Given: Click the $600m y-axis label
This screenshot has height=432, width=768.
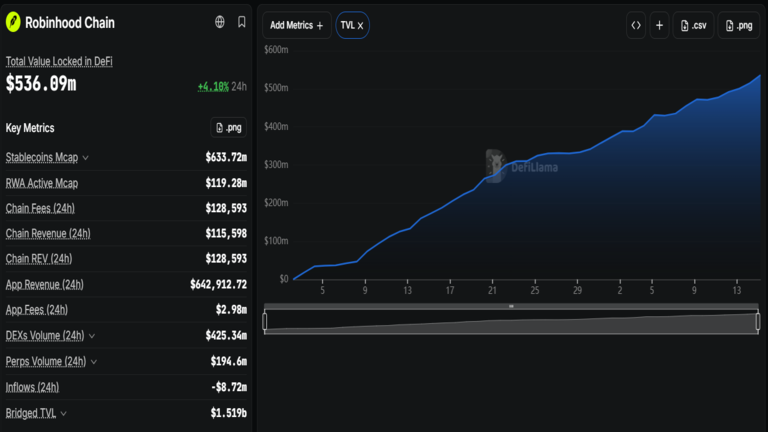Looking at the screenshot, I should 276,49.
